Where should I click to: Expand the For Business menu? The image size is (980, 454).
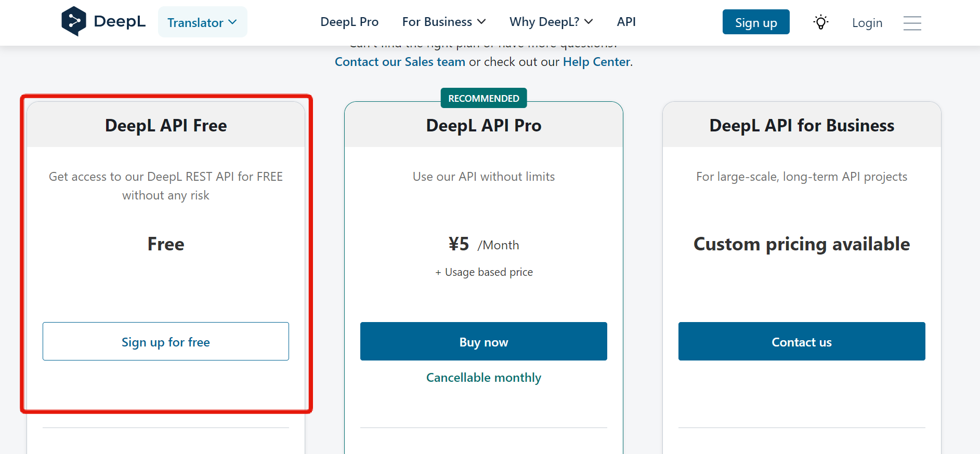pyautogui.click(x=443, y=22)
